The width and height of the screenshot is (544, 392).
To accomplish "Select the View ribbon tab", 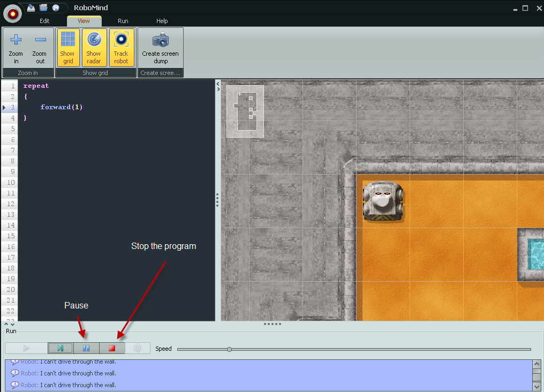I will click(x=84, y=21).
